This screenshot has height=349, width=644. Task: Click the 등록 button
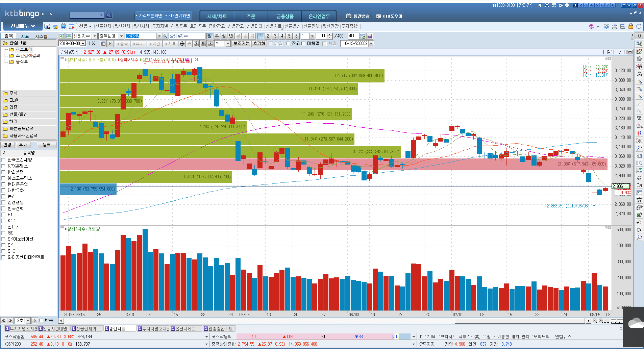tap(46, 145)
